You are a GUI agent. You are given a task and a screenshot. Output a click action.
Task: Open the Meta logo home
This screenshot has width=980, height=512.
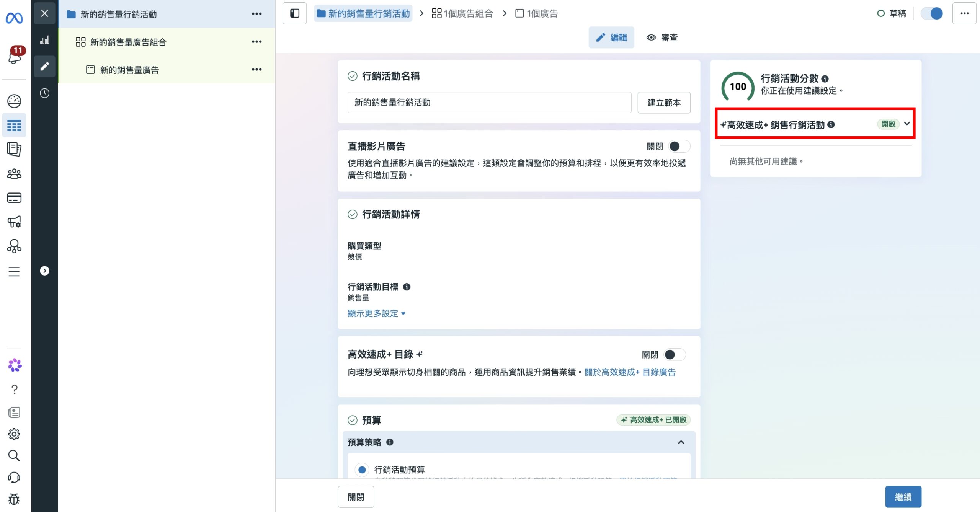coord(14,18)
